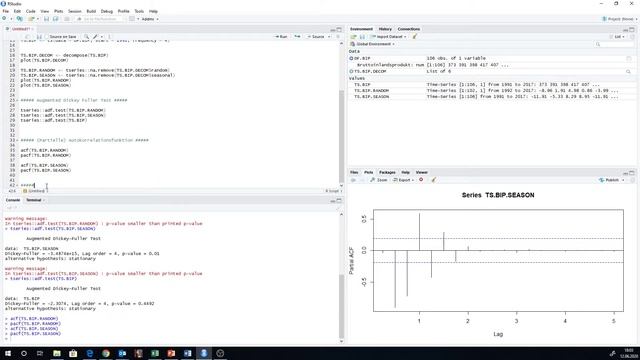
Task: Open Word from the taskbar
Action: (x=187, y=353)
